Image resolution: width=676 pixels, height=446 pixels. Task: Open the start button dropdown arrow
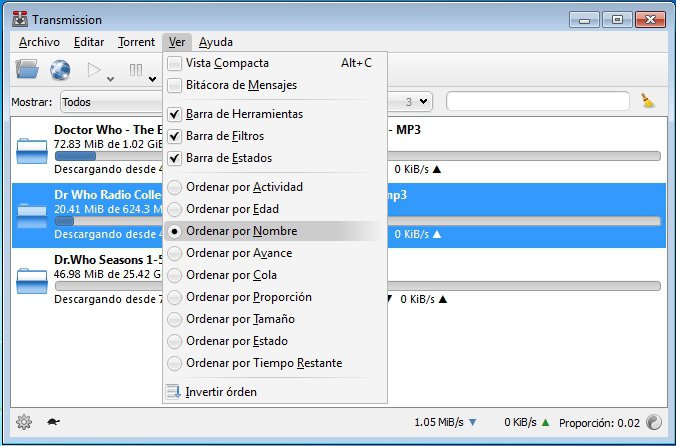click(x=110, y=79)
